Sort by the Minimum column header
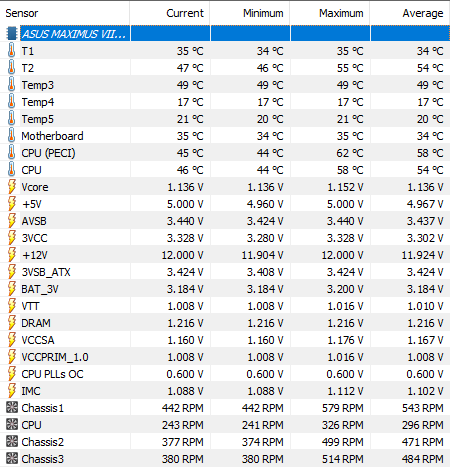Screen dimensions: 450x467 click(x=250, y=13)
